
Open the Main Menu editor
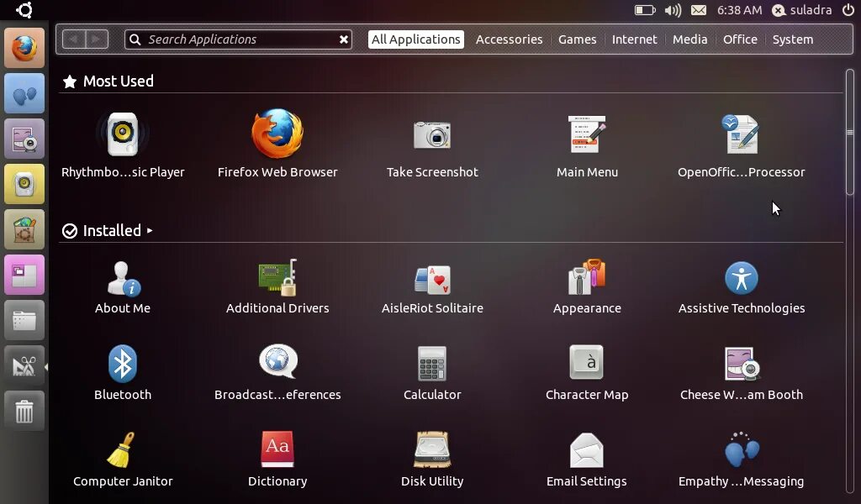pyautogui.click(x=587, y=144)
